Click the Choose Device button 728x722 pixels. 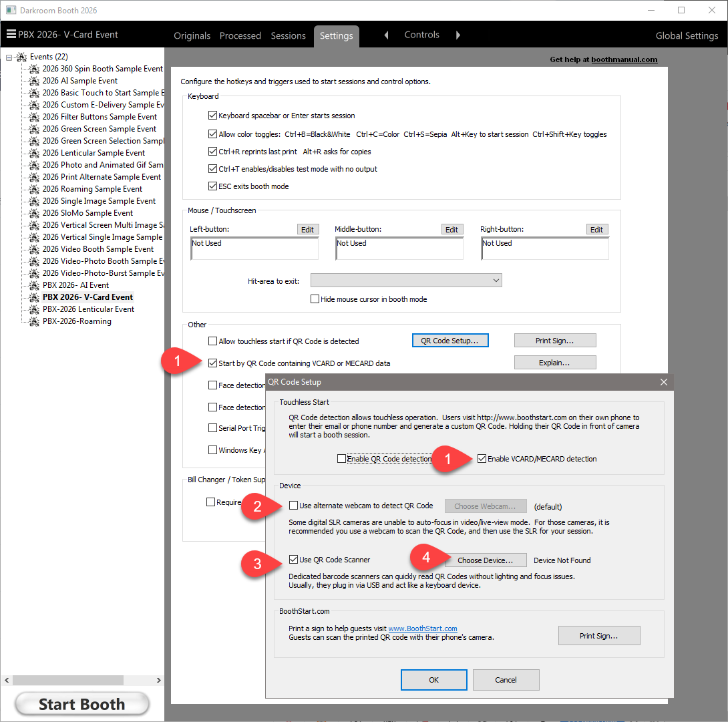(485, 560)
